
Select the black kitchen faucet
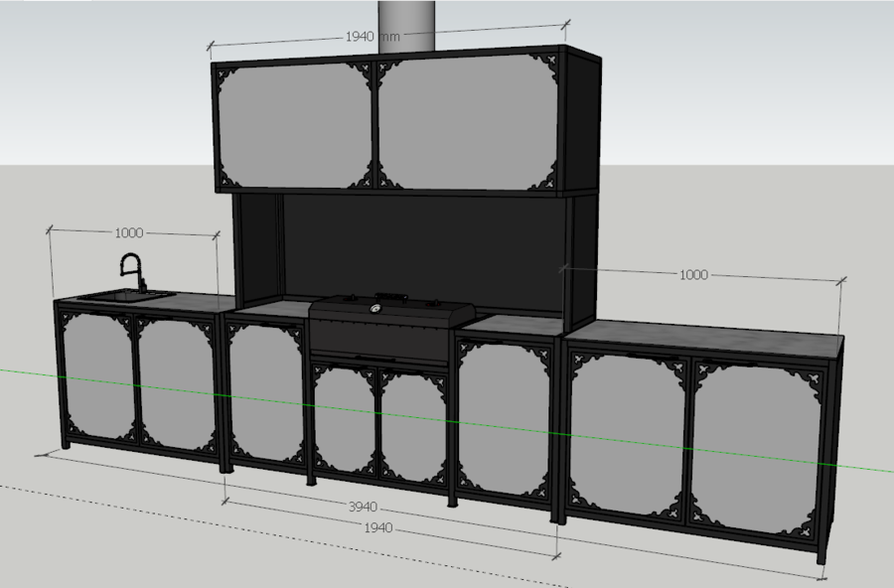pos(130,271)
